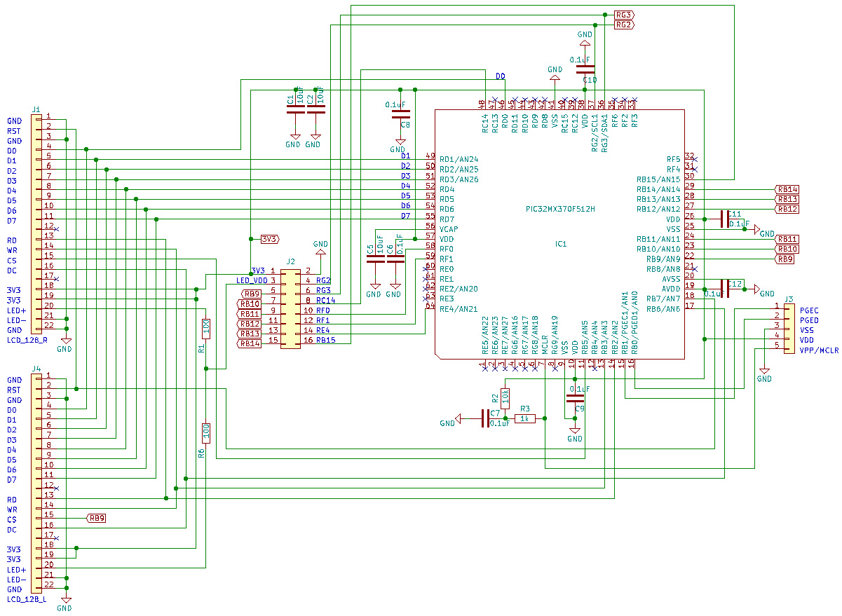This screenshot has width=842, height=616.
Task: Select capacitor C5 10uF on VCAP
Action: [x=375, y=259]
